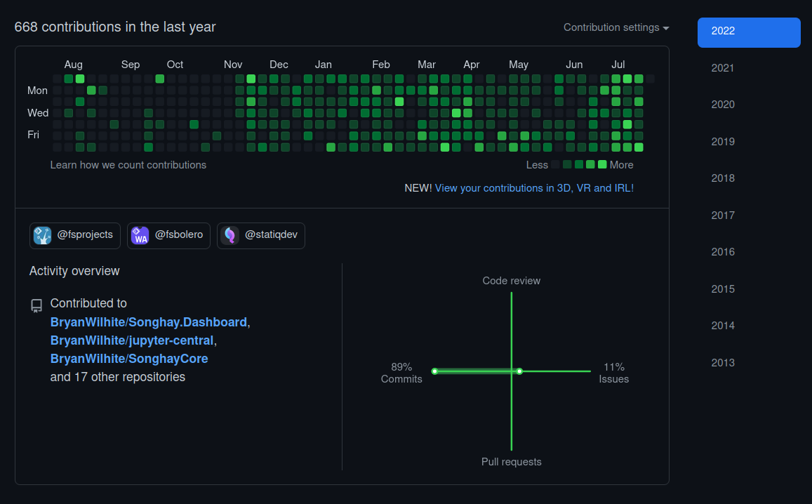
Task: Click the statiqdev avatar icon
Action: 230,235
